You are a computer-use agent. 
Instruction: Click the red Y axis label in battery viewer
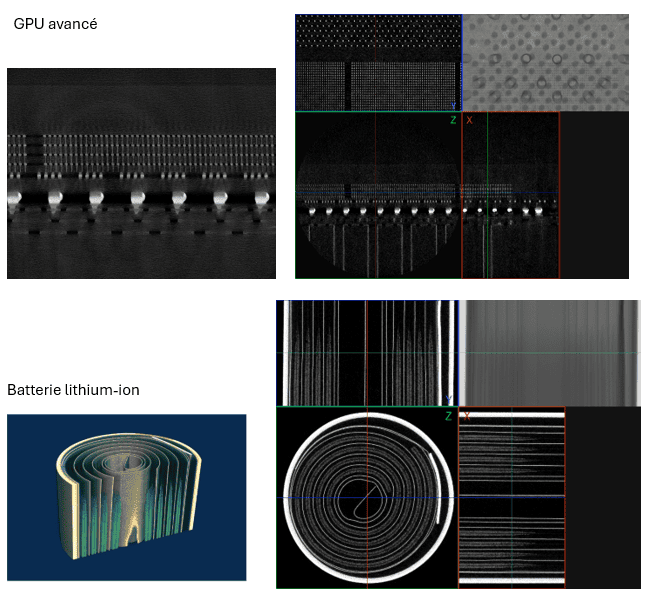(466, 415)
